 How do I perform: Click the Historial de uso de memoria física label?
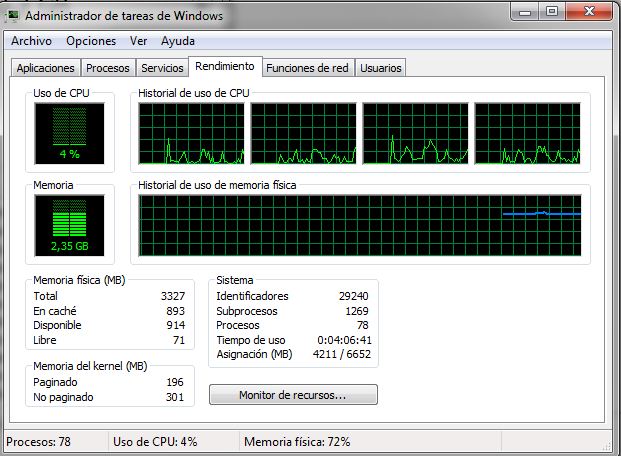tap(217, 185)
